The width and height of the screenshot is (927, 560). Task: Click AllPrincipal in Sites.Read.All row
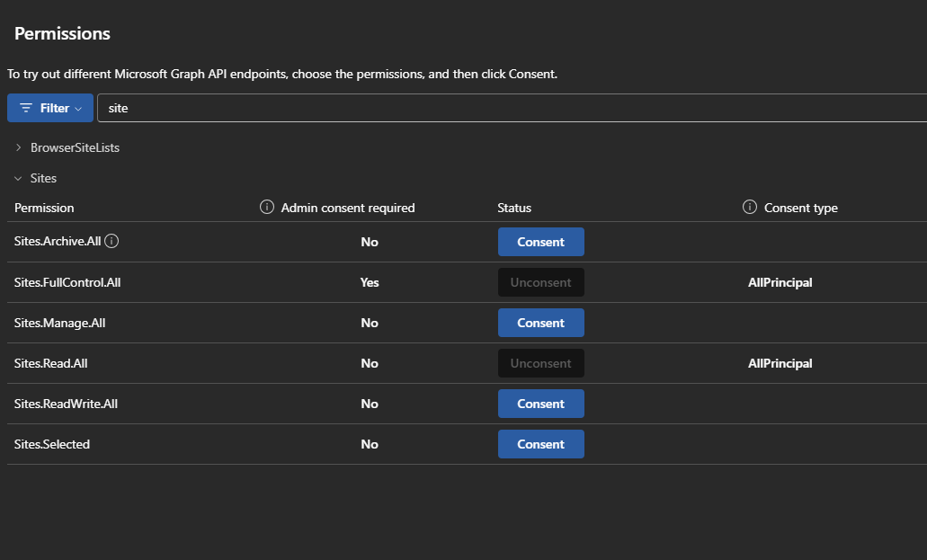[780, 363]
